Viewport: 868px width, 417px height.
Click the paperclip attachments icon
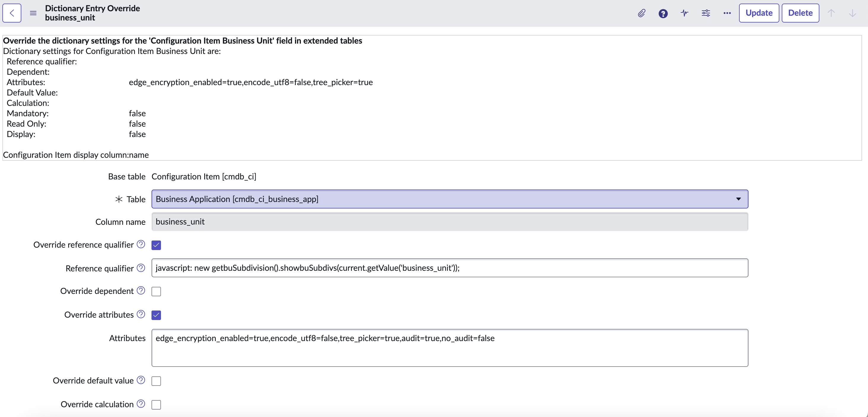[642, 13]
